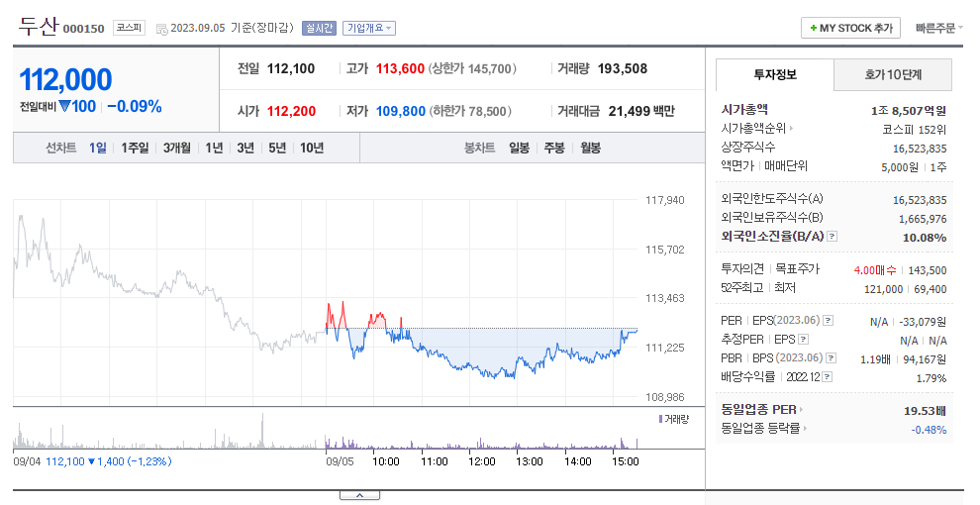Select the 1주일 line chart period

[135, 149]
